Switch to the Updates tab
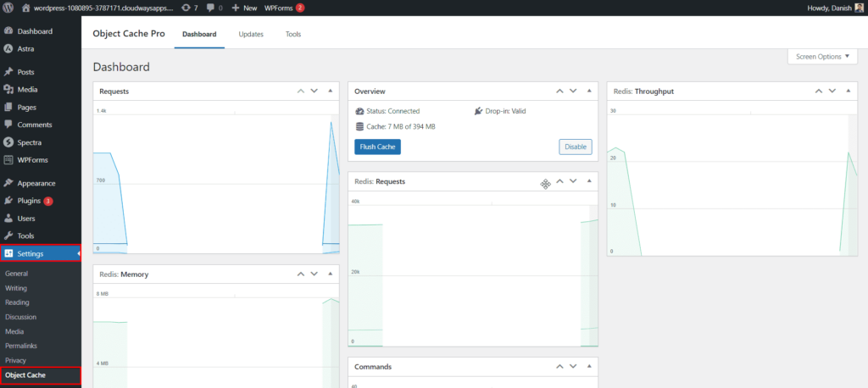 pyautogui.click(x=251, y=35)
